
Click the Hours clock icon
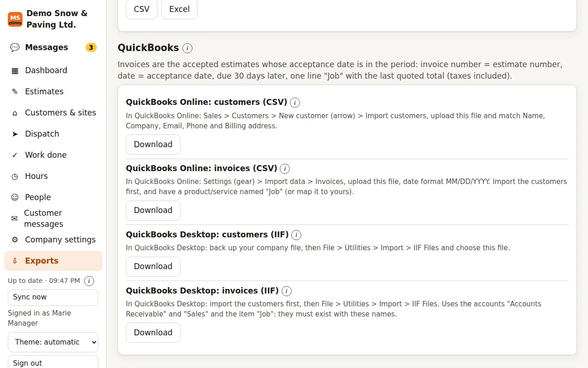pos(15,176)
